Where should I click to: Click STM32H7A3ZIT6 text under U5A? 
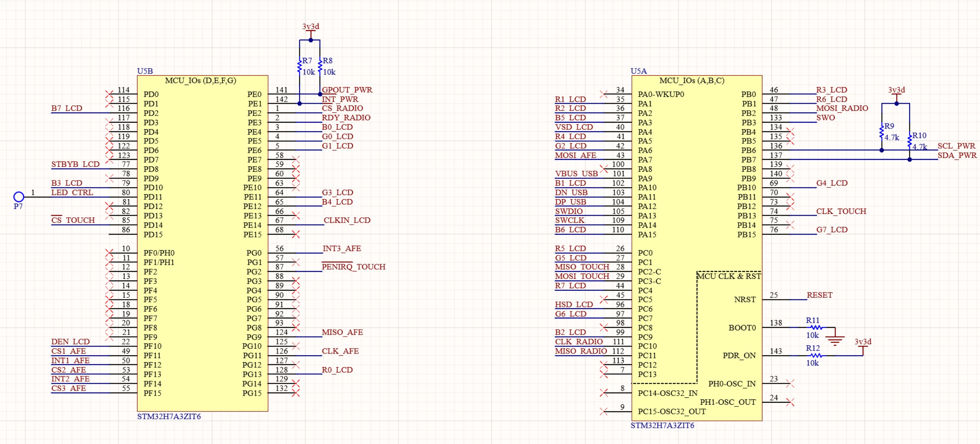662,425
